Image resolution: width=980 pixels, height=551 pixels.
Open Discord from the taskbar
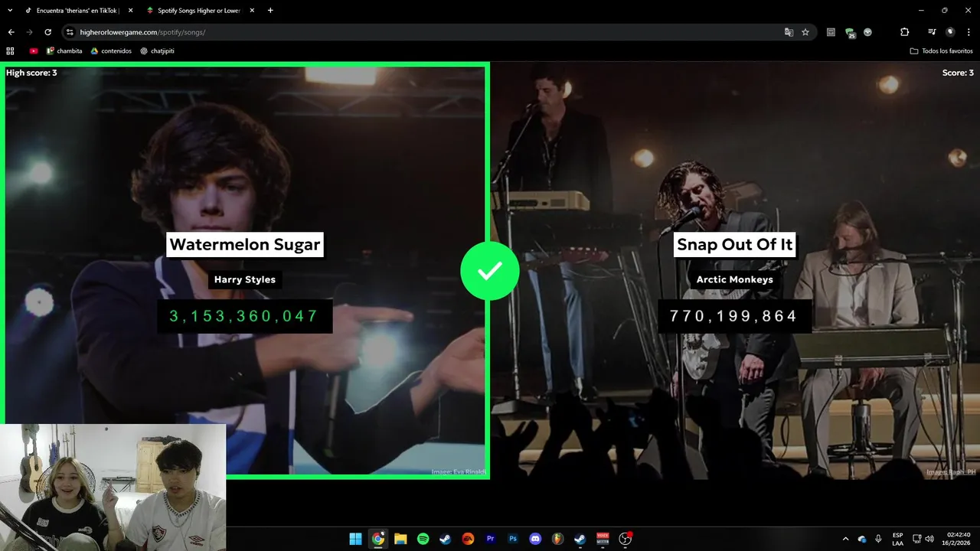point(535,539)
